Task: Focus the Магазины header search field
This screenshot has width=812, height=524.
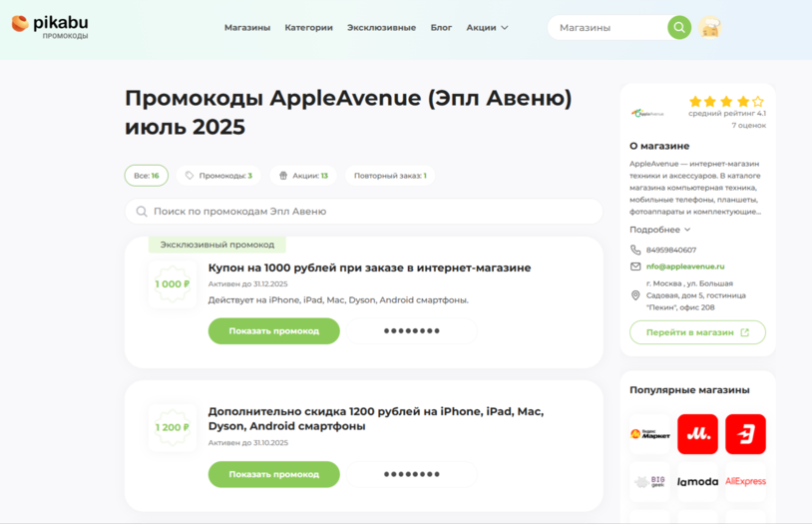Action: 608,28
